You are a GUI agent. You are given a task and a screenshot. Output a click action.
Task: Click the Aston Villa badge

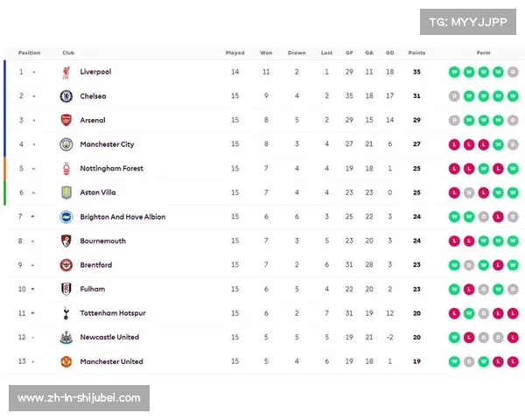click(x=66, y=192)
